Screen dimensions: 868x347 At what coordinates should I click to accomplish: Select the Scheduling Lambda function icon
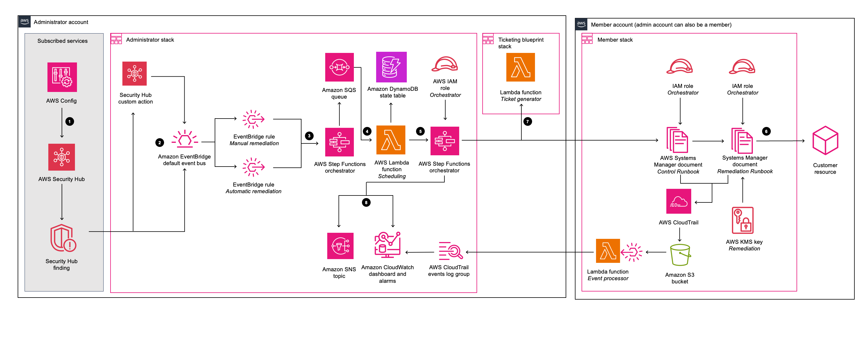391,140
